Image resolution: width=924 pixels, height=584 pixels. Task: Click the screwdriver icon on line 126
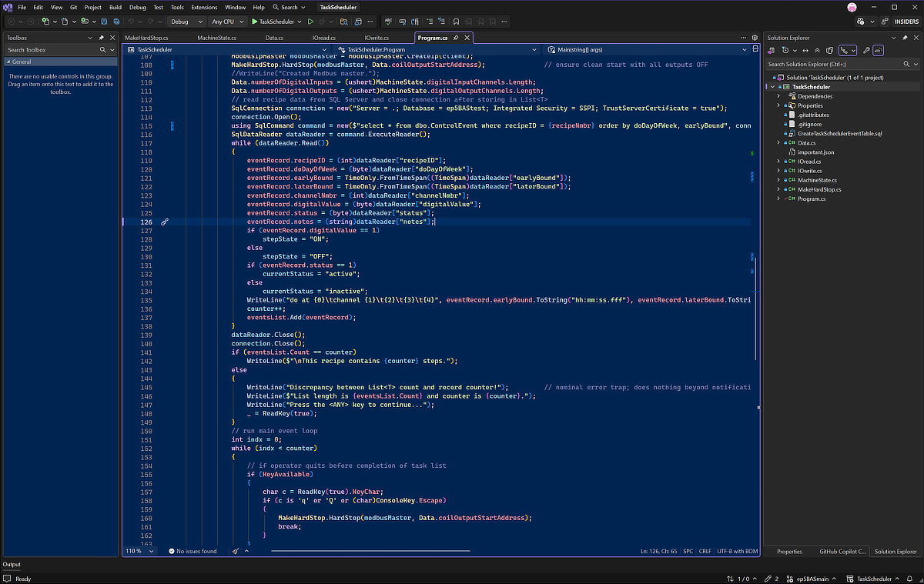point(164,222)
